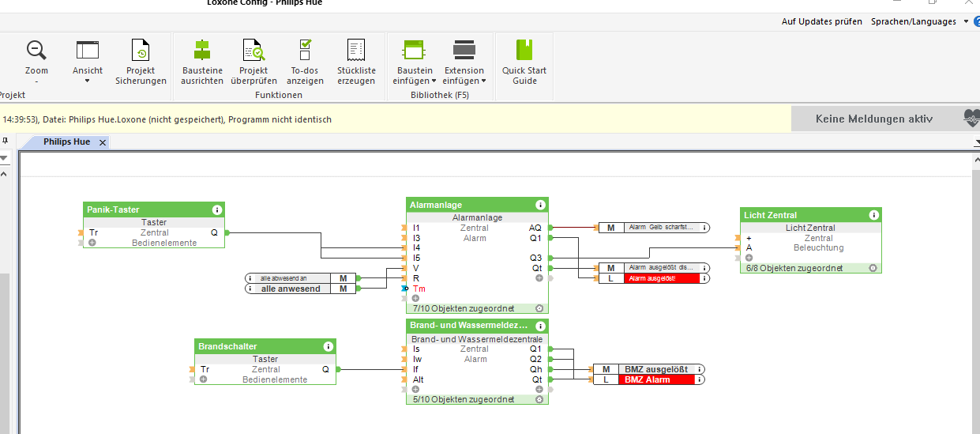Click Bausteine ausrichten icon
Viewport: 980px width, 434px height.
[x=202, y=51]
